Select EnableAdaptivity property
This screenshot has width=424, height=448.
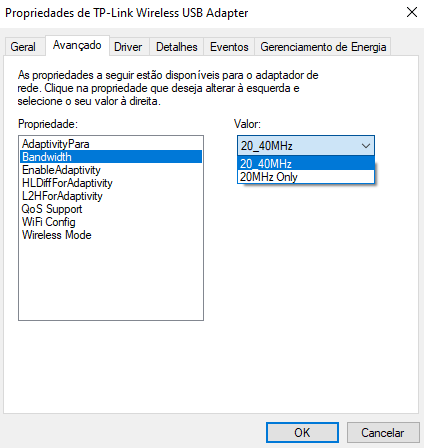(x=111, y=170)
